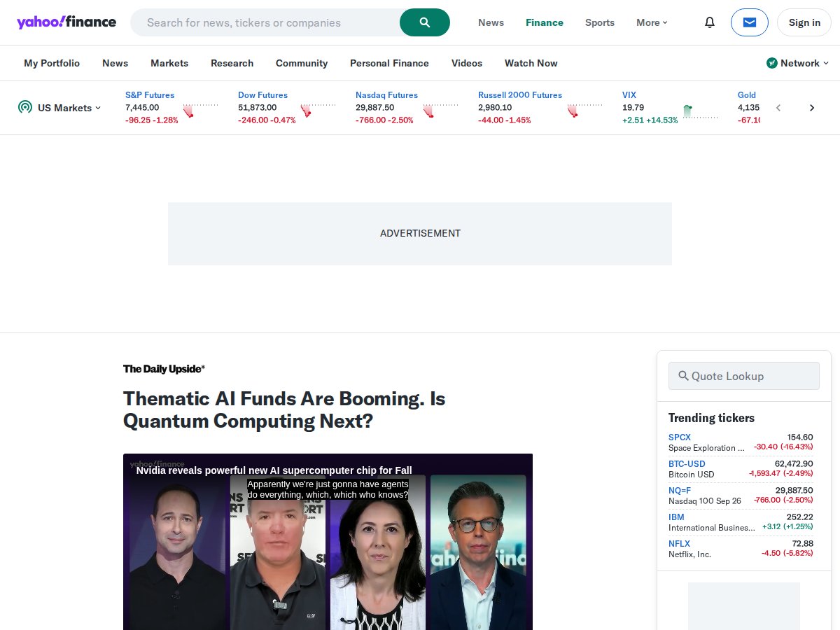Show next market tickers with right arrow

(812, 108)
